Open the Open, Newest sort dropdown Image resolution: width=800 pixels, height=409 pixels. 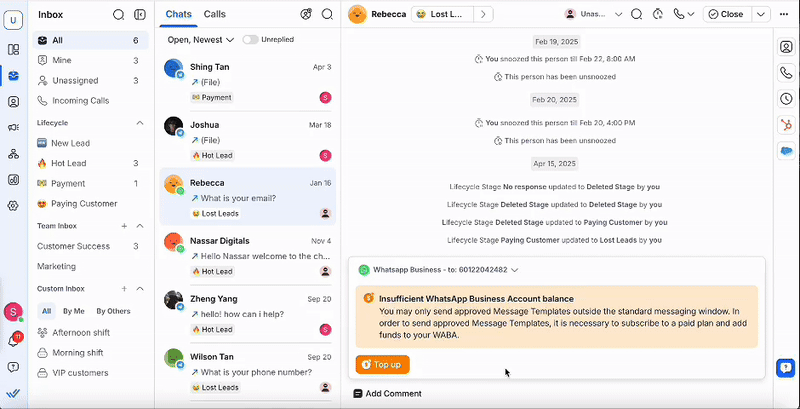point(201,40)
